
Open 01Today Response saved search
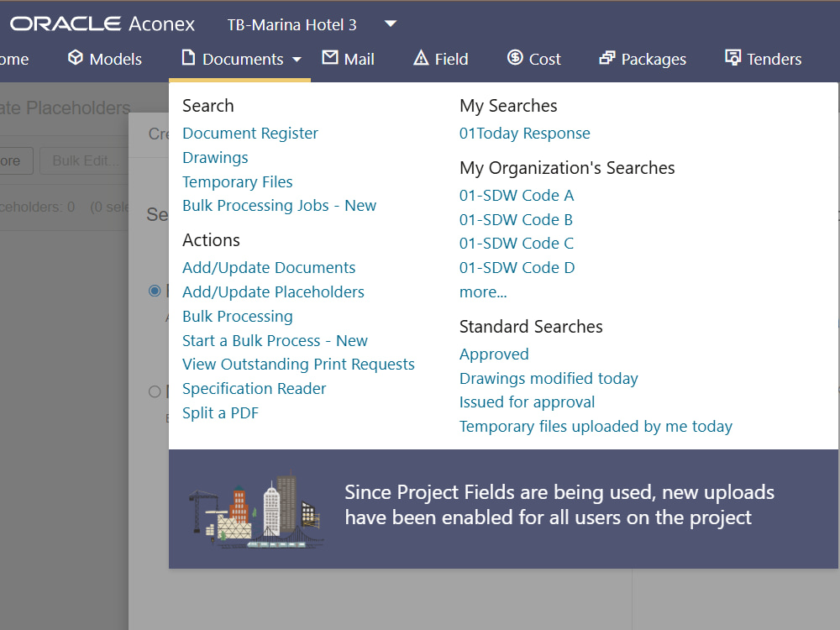coord(524,133)
